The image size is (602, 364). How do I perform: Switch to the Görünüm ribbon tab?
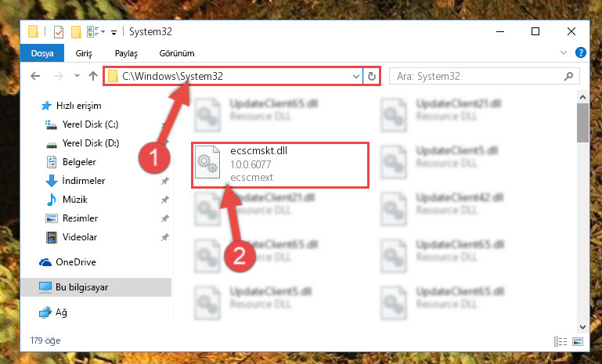tap(177, 53)
